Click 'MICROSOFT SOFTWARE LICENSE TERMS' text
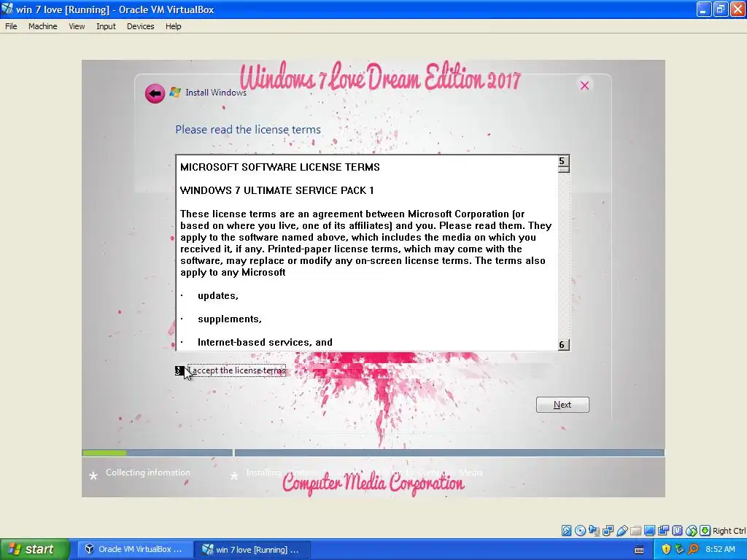The height and width of the screenshot is (560, 747). point(280,167)
